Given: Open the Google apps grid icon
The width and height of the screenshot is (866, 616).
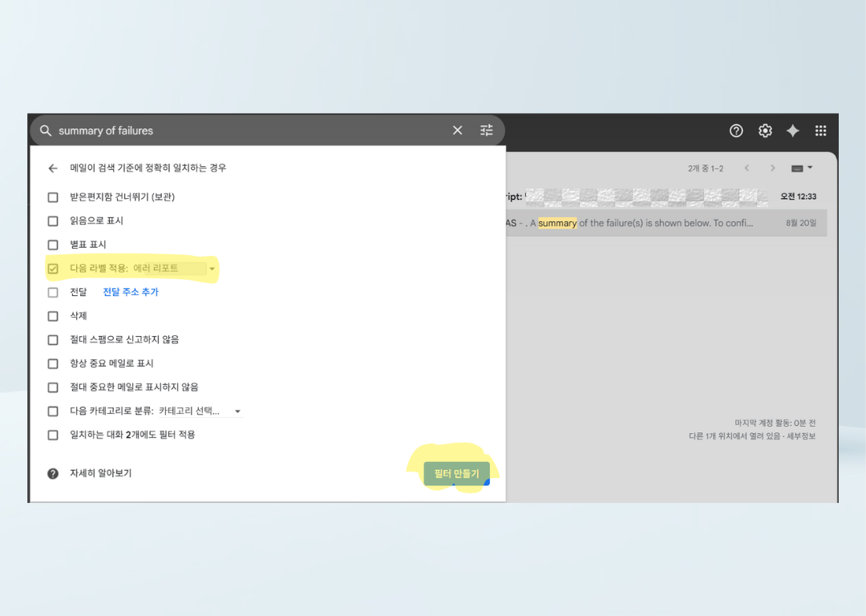Looking at the screenshot, I should coord(820,130).
